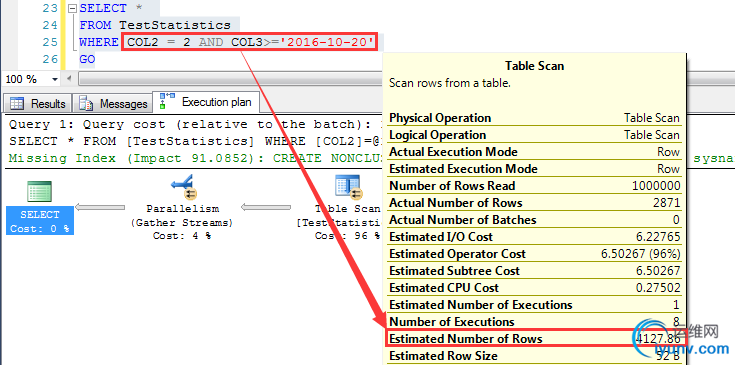Image resolution: width=735 pixels, height=365 pixels.
Task: Click 'Actual Execution Mode' tooltip row
Action: click(x=534, y=152)
